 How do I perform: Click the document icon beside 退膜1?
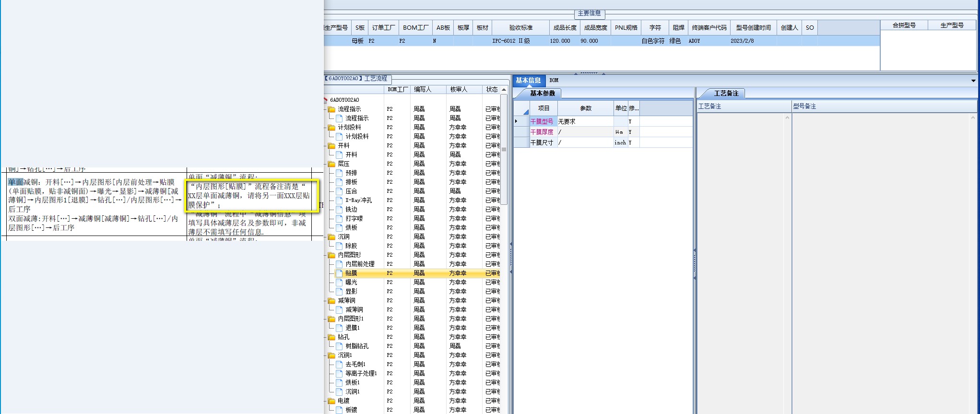tap(340, 328)
